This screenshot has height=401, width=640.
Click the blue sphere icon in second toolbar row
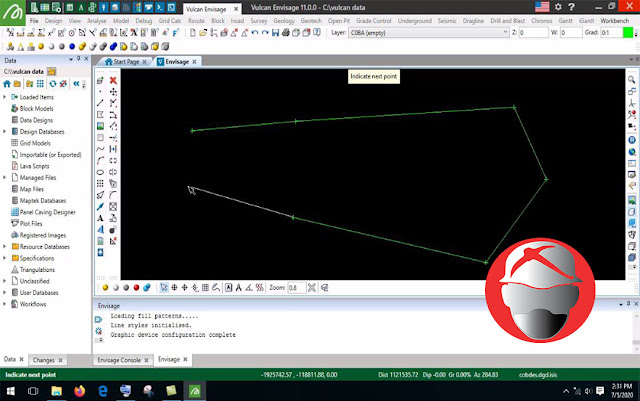pos(72,47)
